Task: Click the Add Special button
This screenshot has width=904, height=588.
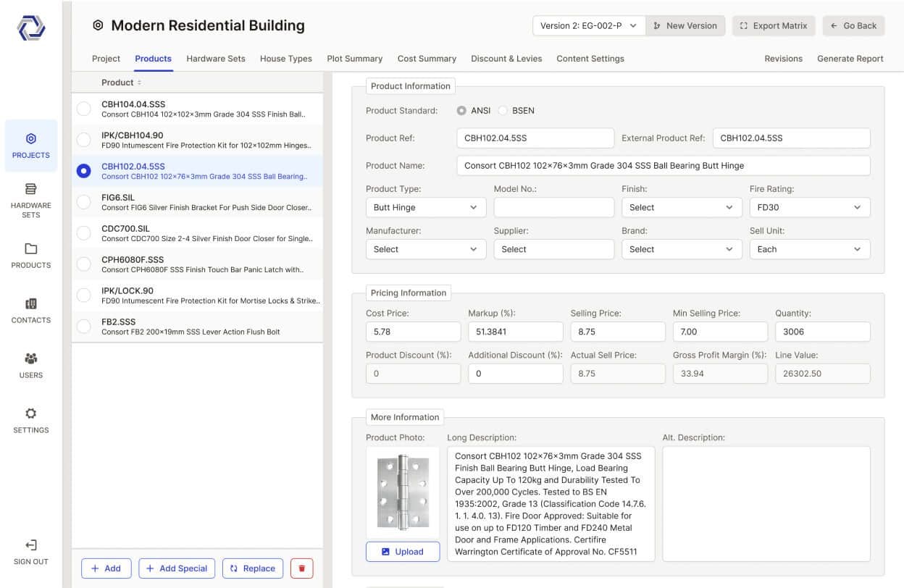Action: pyautogui.click(x=177, y=568)
